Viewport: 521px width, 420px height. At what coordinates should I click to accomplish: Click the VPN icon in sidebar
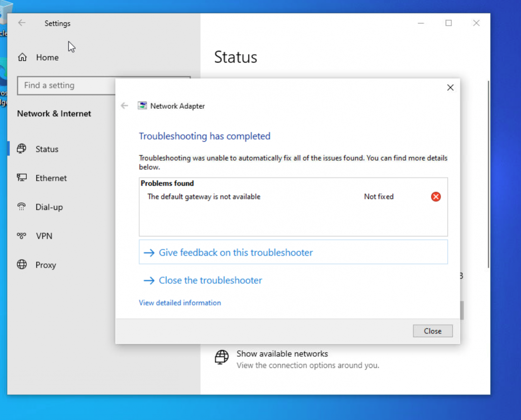22,236
